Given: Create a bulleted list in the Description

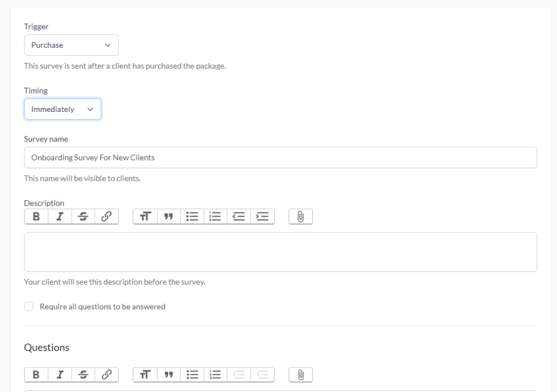Looking at the screenshot, I should click(x=192, y=216).
